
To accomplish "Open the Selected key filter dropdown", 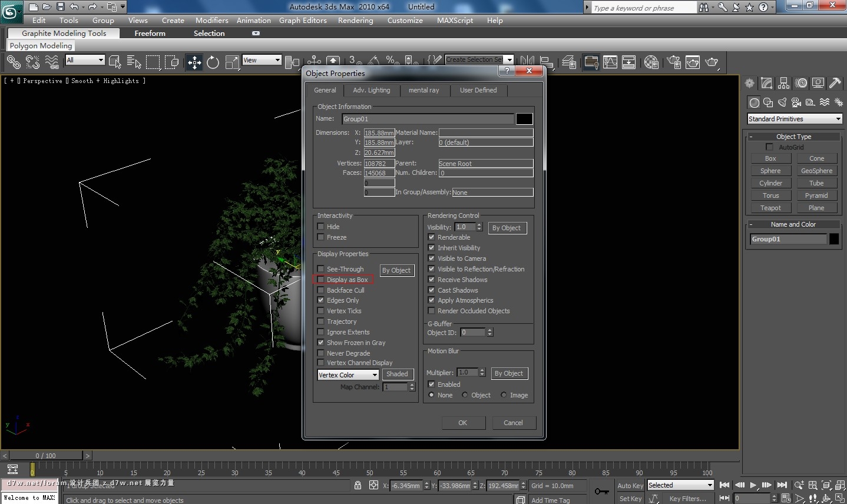I will pos(680,485).
